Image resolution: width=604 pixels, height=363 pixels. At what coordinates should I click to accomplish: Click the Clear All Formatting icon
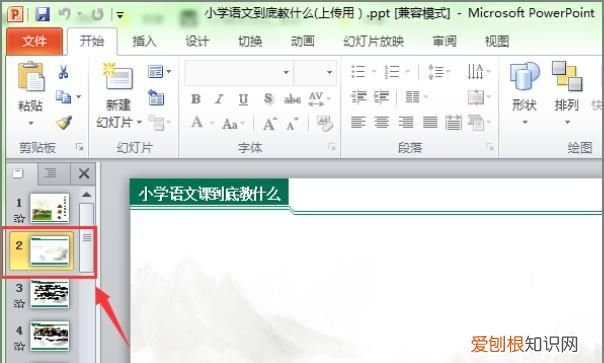pos(325,123)
